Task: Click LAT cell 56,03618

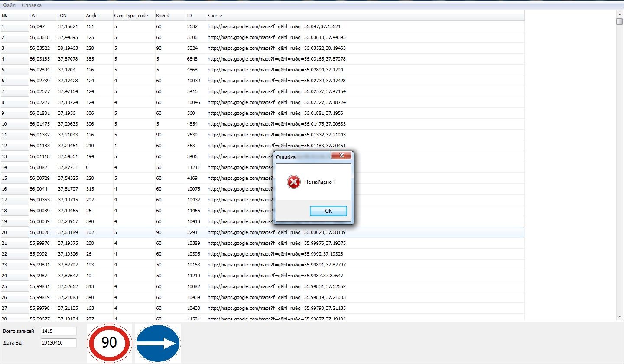Action: point(42,37)
